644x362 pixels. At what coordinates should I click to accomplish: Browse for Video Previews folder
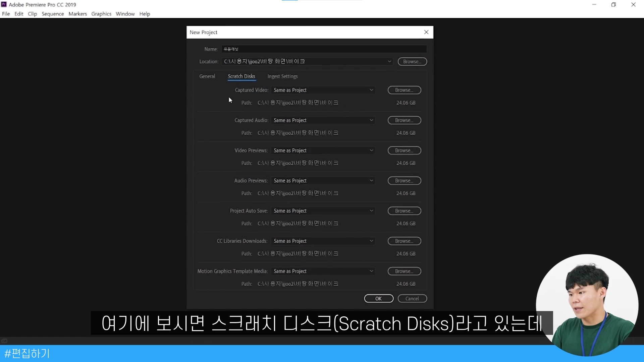tap(404, 150)
